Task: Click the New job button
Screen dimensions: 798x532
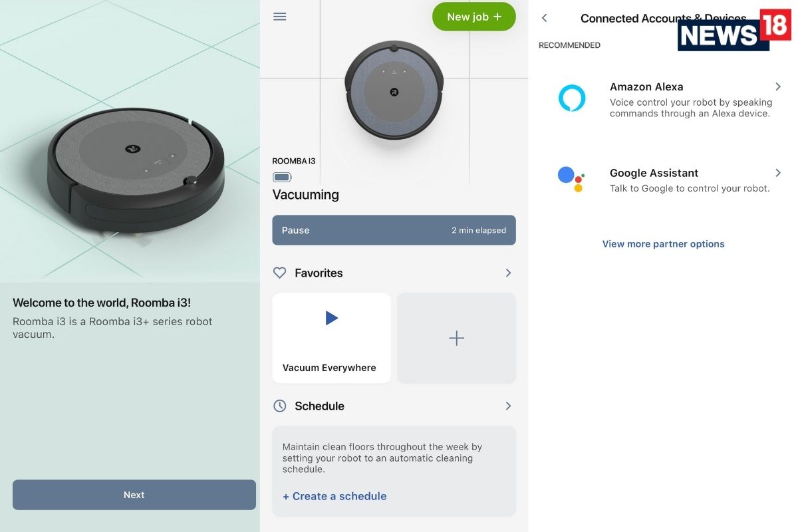Action: click(x=473, y=17)
